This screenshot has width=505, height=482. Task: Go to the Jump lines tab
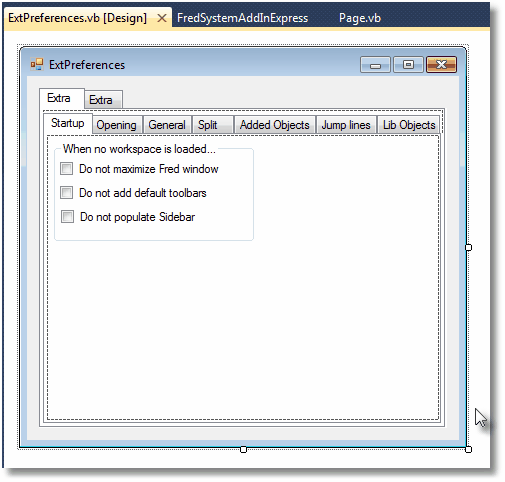(346, 125)
